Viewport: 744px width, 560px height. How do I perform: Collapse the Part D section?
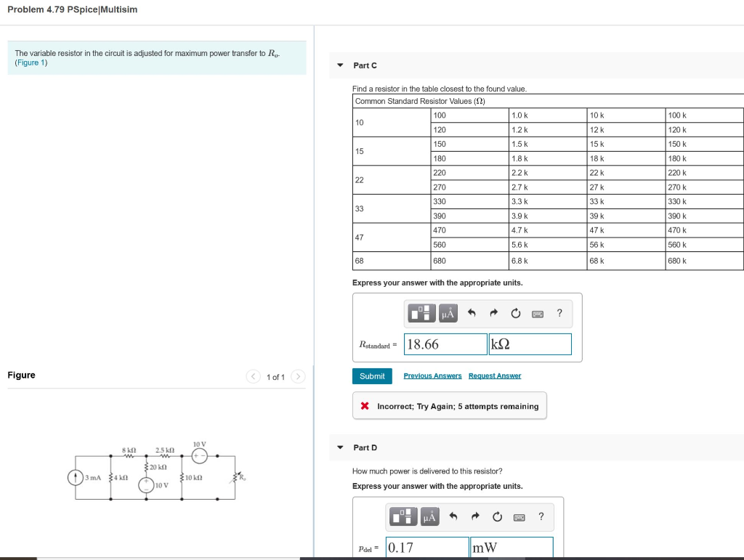(339, 447)
